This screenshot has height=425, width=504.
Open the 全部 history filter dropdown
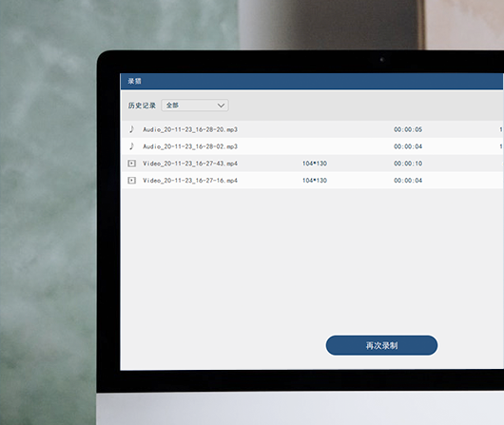195,106
